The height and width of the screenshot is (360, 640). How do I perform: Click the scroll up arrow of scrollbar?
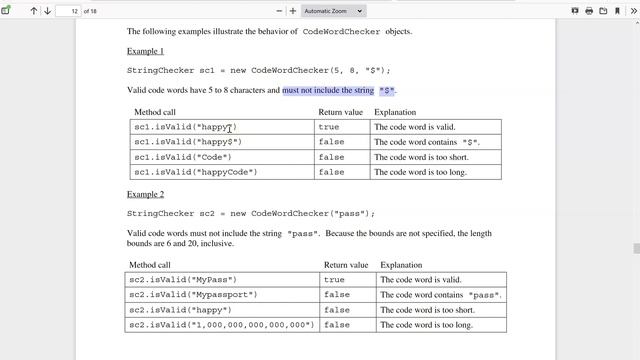point(637,23)
